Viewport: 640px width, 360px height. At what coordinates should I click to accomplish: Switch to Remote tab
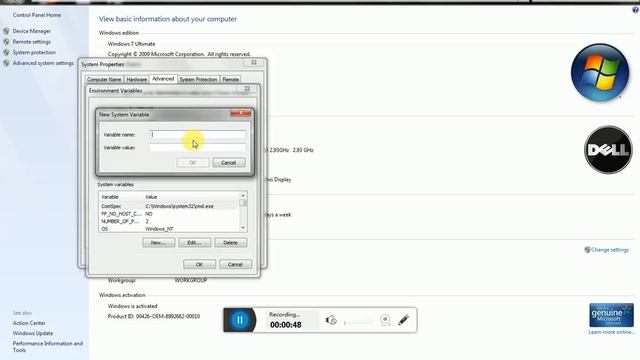coord(231,80)
